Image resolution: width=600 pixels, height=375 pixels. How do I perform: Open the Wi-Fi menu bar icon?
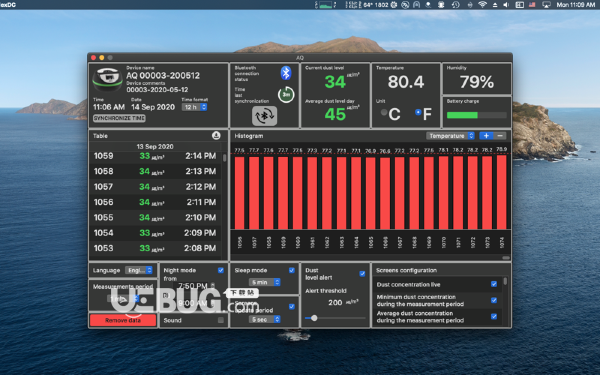point(483,5)
